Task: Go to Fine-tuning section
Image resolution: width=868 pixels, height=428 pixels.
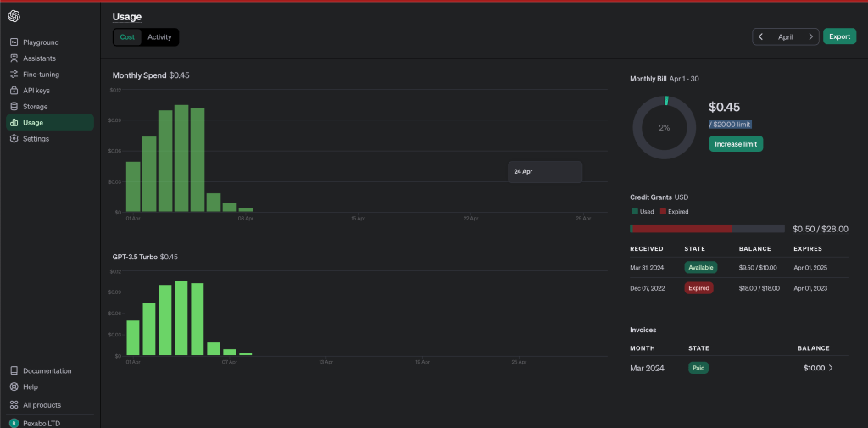Action: pos(50,75)
